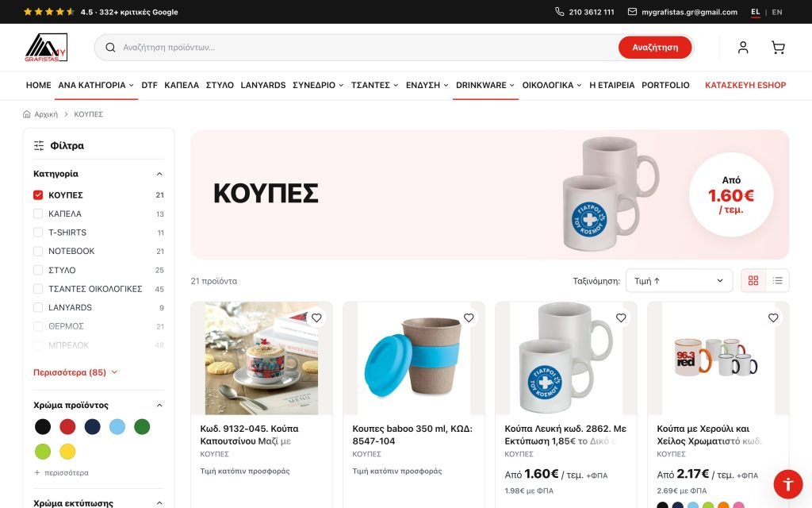Open the DTF menu item
Viewport: 812px width, 508px height.
tap(149, 85)
